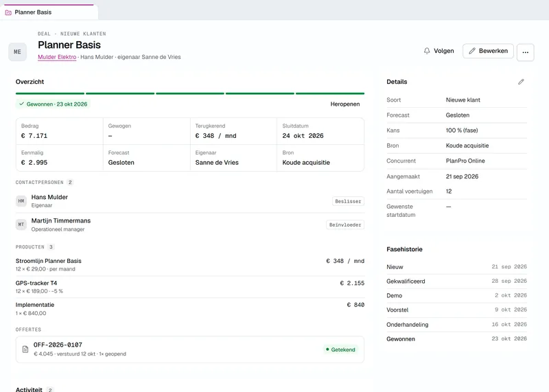Screen dimensions: 549x392
Task: Click Kans value 100 % (fase)
Action: (462, 130)
